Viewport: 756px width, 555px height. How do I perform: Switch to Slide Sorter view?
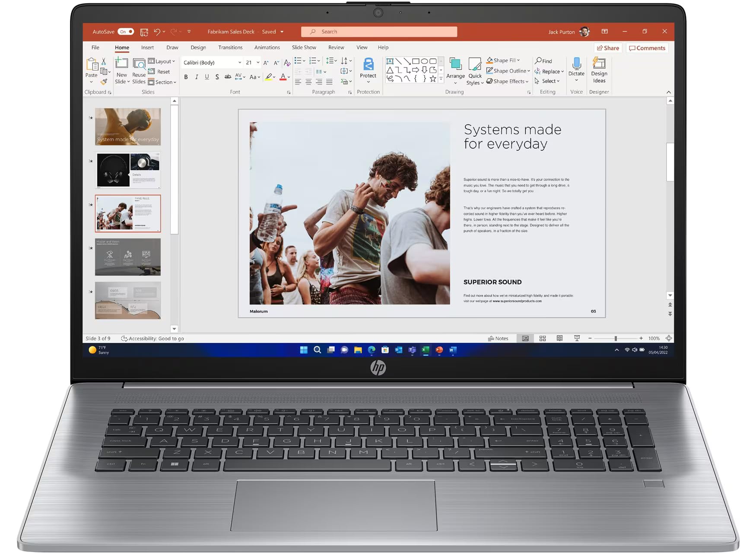pos(542,338)
